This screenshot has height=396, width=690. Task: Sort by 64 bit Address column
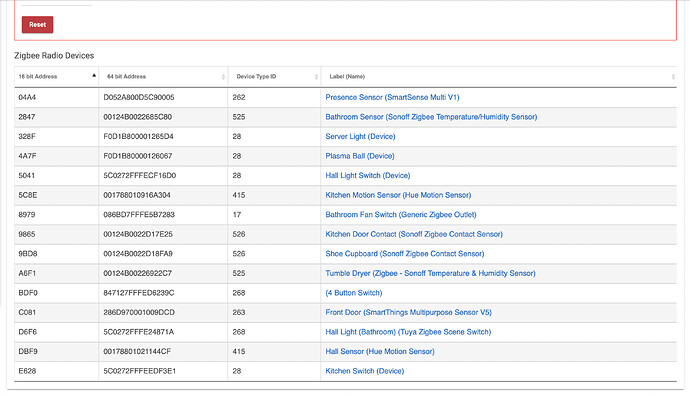(163, 77)
